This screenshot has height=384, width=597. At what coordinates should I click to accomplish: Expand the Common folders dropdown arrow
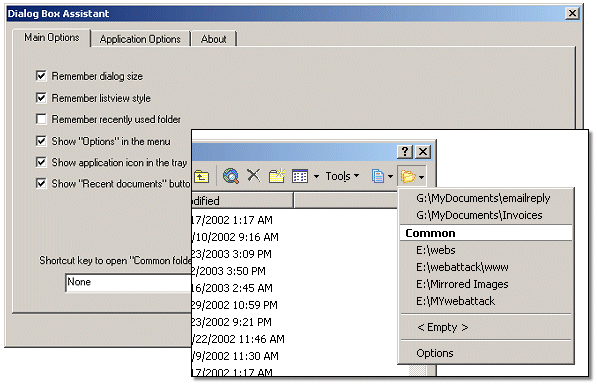[x=421, y=177]
